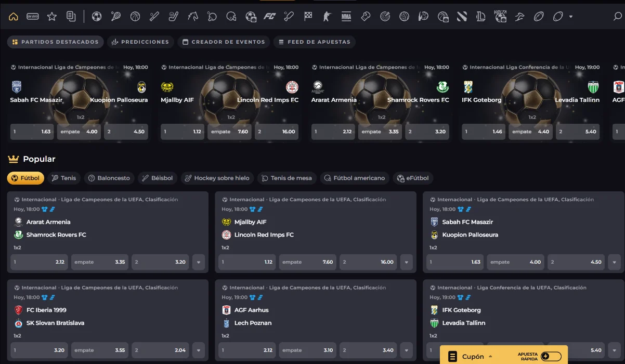Click the stats icon on AGF Aarhus card
This screenshot has height=364, width=625.
pos(260,297)
